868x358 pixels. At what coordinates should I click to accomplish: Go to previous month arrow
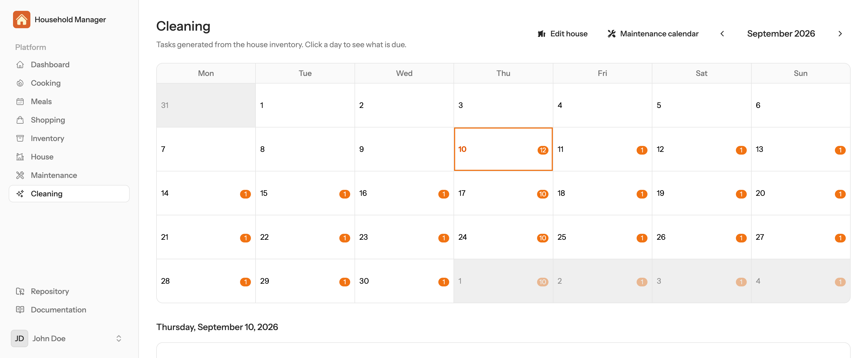[722, 34]
